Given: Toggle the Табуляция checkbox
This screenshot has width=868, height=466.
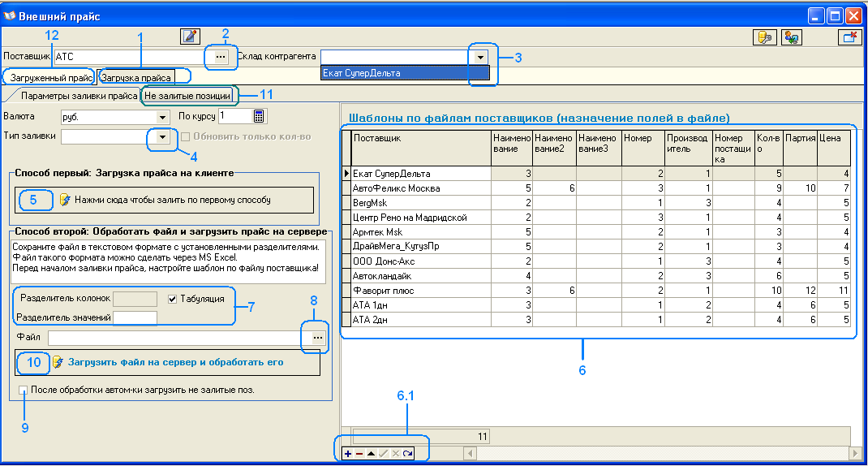Looking at the screenshot, I should (172, 300).
